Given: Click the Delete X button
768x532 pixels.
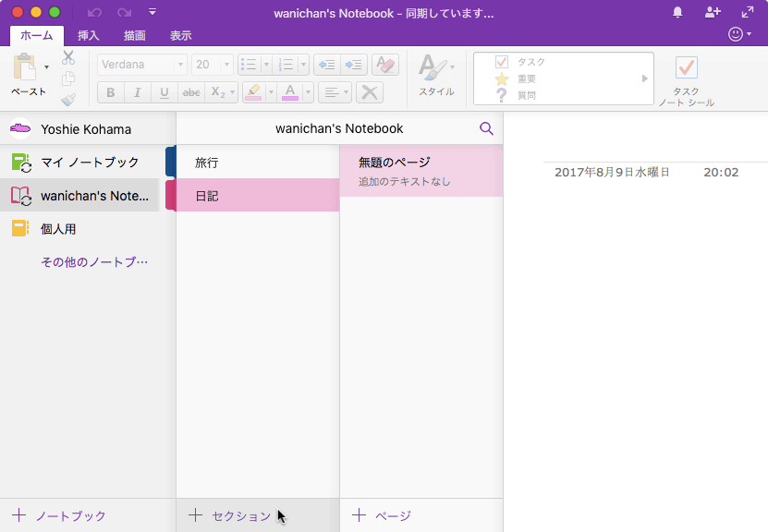Looking at the screenshot, I should click(x=370, y=92).
